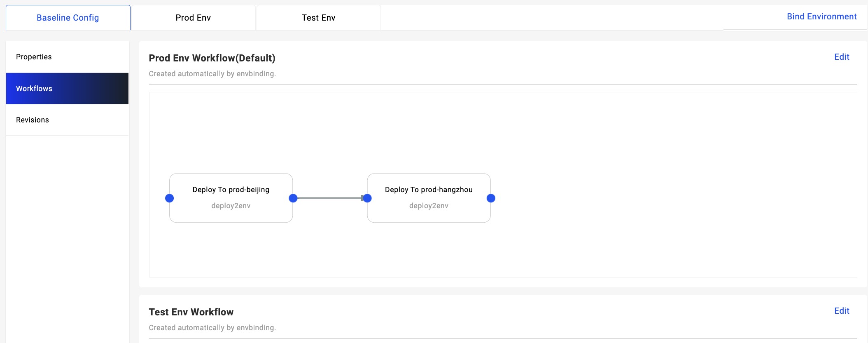Click the left input port of prod-beijing node
The height and width of the screenshot is (343, 868).
(169, 198)
